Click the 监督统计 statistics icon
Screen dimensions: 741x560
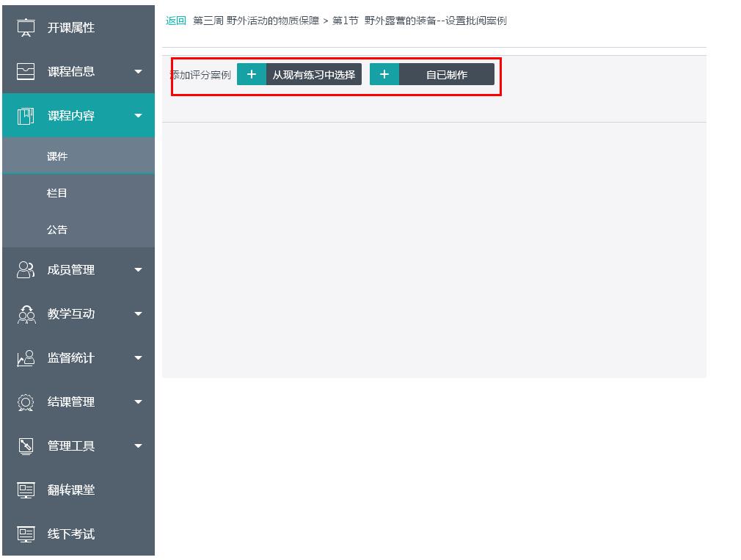tap(26, 358)
